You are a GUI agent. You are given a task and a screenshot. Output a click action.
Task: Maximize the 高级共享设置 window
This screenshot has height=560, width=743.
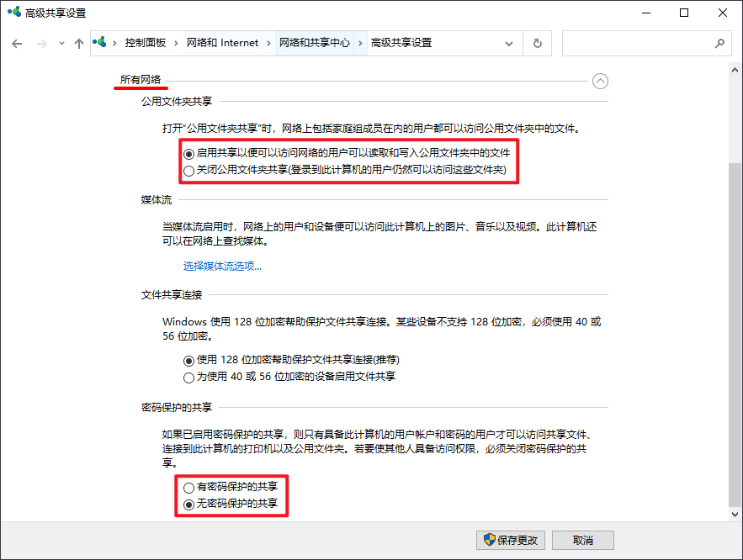(684, 13)
